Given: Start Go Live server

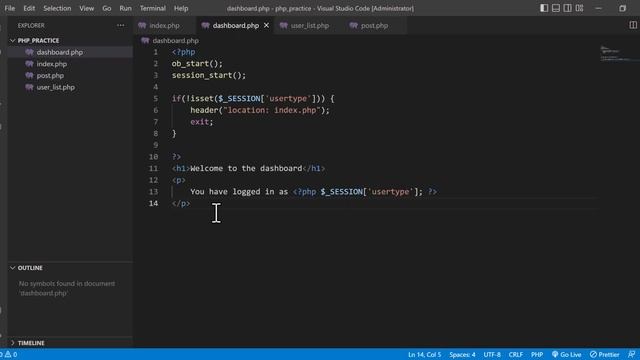Looking at the screenshot, I should (x=567, y=354).
